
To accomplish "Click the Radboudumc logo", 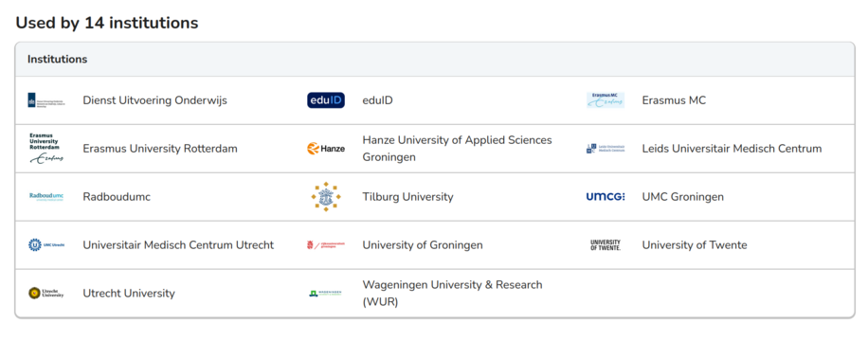I will point(46,196).
